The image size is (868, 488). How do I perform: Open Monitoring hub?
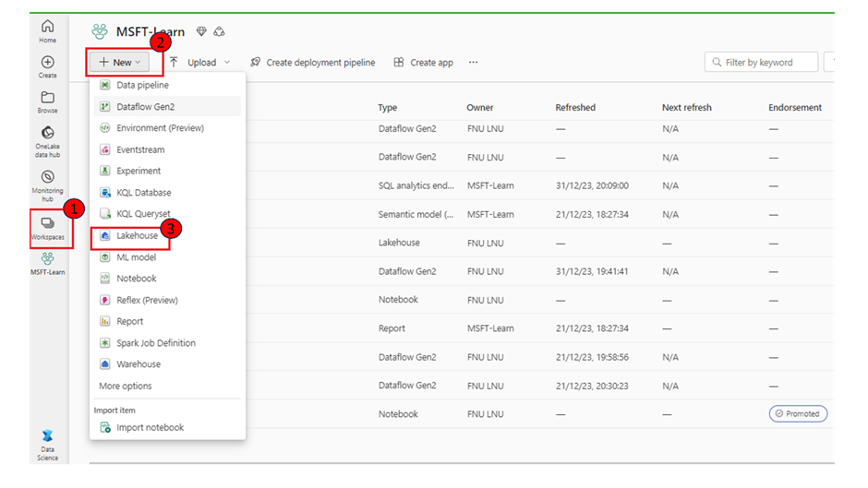48,185
